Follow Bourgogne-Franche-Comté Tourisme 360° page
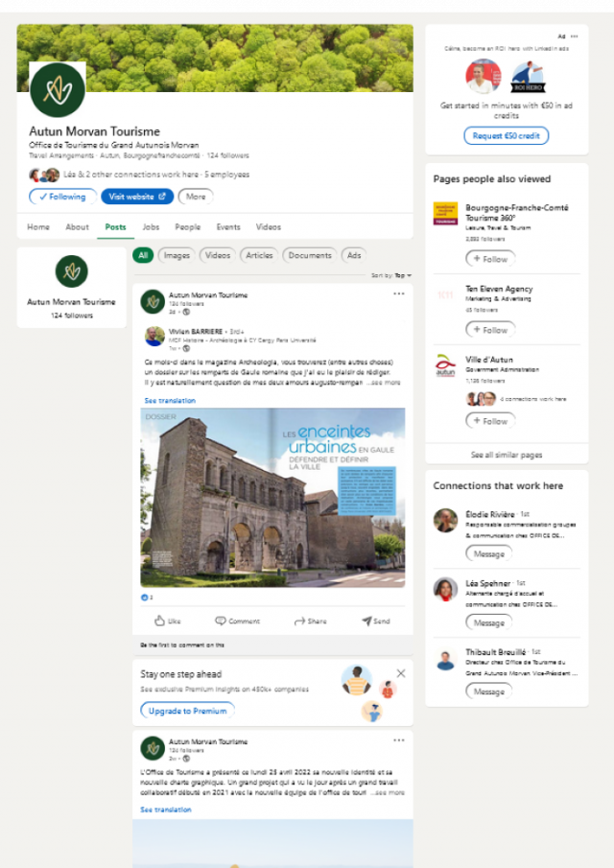The image size is (614, 868). [490, 259]
